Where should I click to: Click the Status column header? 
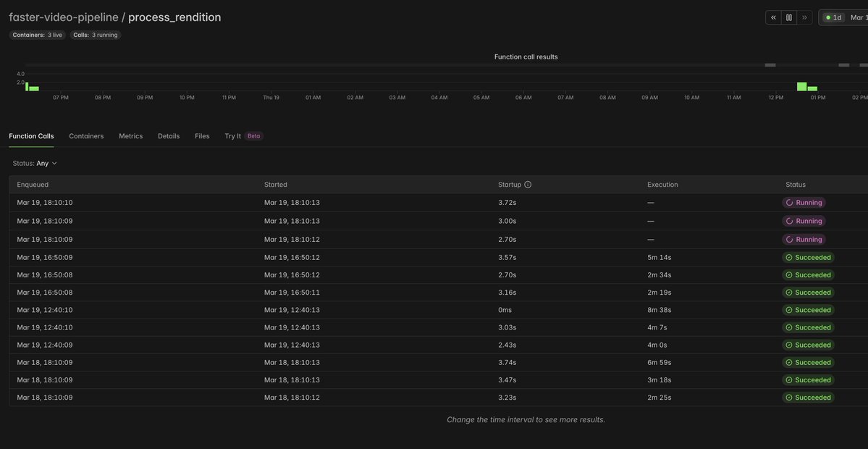click(796, 185)
